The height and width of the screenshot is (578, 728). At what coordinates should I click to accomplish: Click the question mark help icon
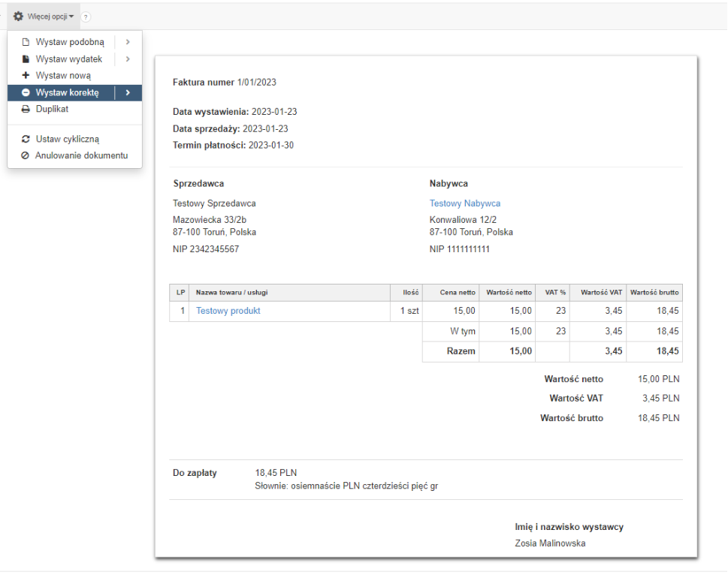[x=86, y=17]
